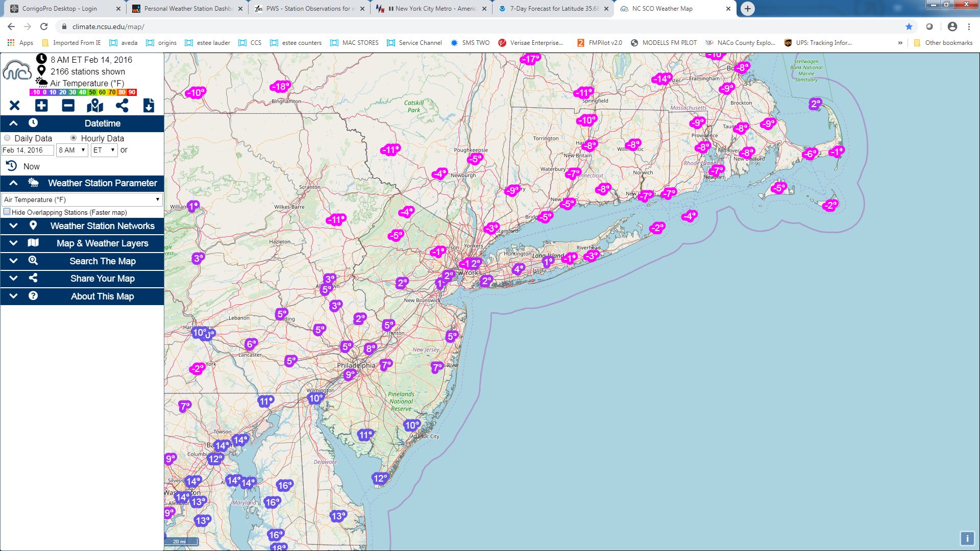This screenshot has width=980, height=551.
Task: Click the temperature color scale legend
Action: point(83,92)
